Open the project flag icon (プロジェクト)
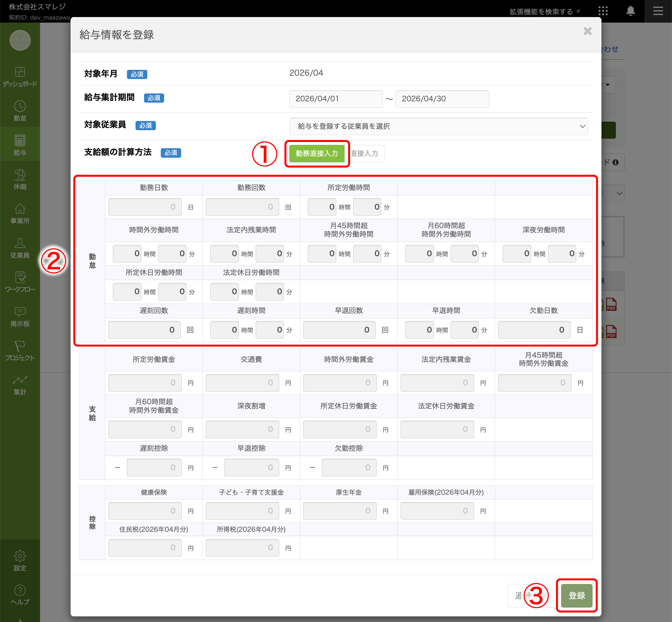 point(20,346)
